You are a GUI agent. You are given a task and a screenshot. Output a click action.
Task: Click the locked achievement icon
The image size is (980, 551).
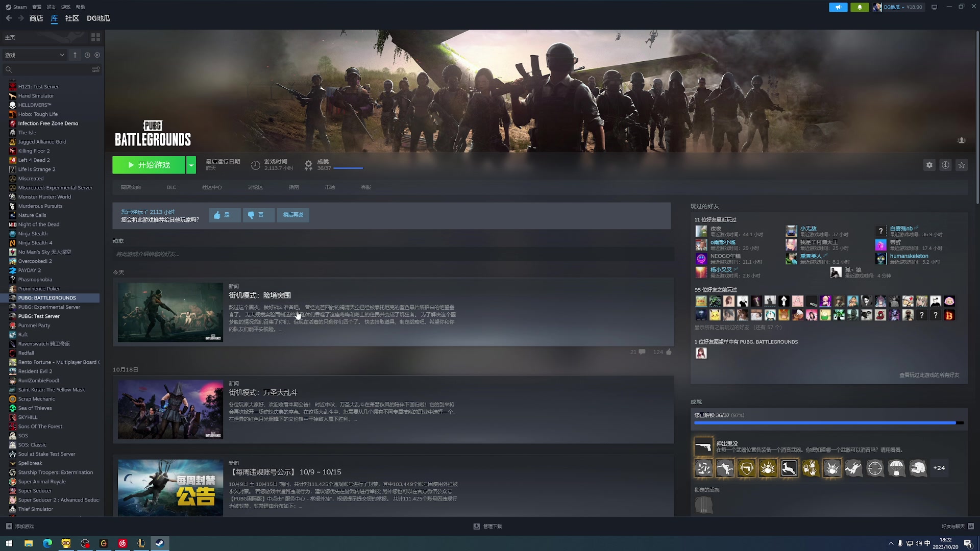703,505
